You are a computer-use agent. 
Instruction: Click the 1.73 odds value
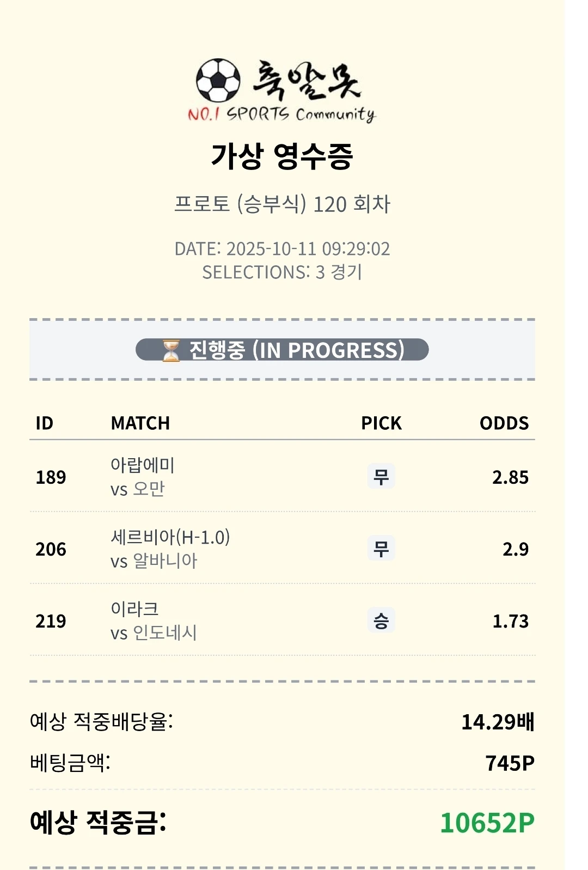pyautogui.click(x=510, y=621)
